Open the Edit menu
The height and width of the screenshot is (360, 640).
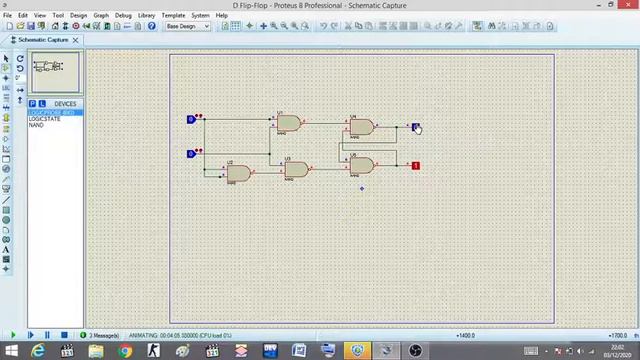click(x=23, y=16)
